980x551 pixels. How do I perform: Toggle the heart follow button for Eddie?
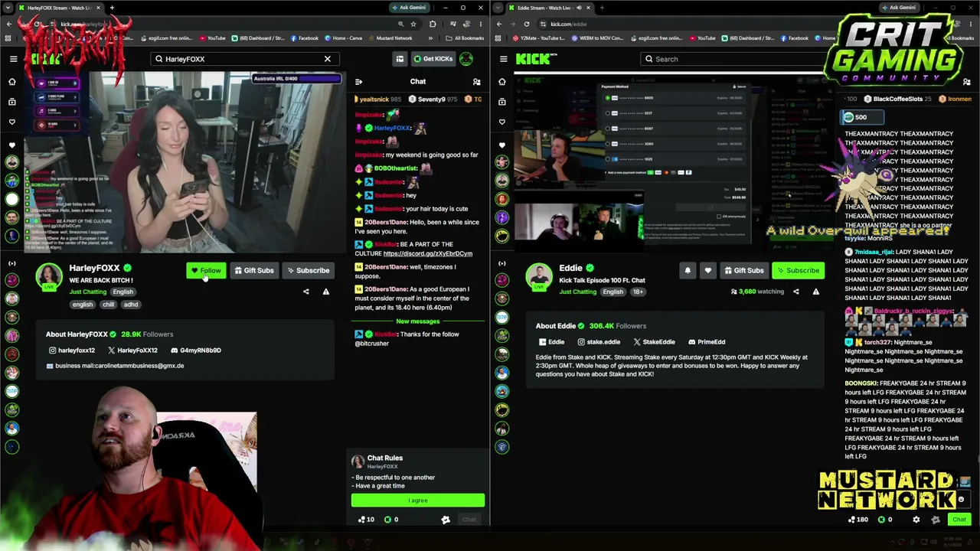pos(707,270)
